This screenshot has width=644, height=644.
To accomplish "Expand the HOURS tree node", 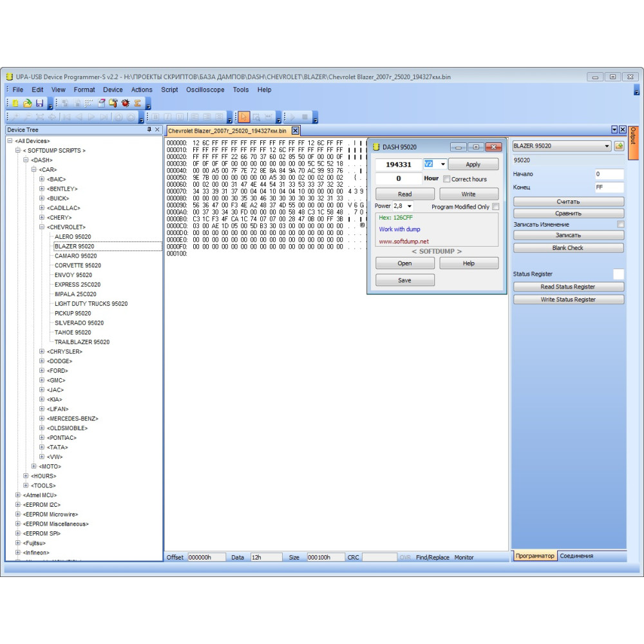I will 26,476.
